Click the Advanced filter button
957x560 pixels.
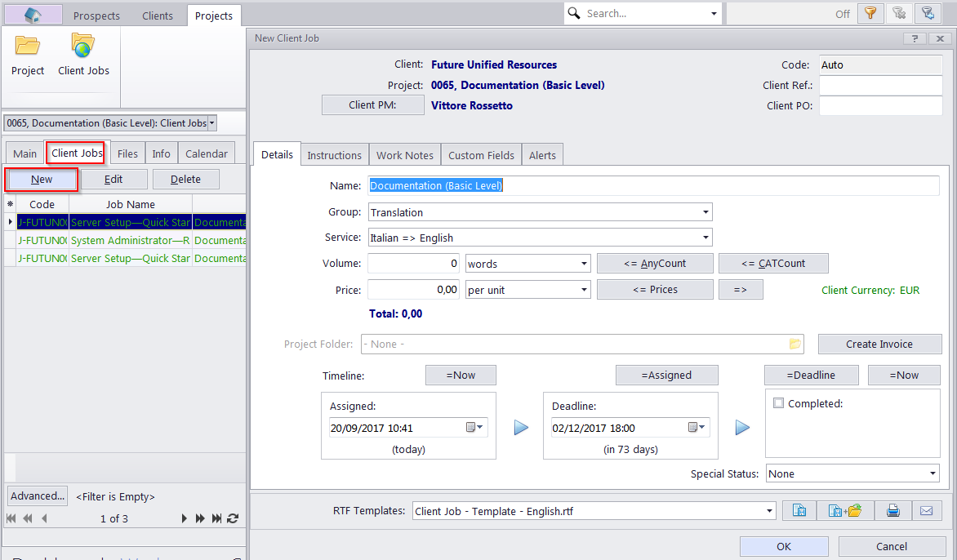pyautogui.click(x=38, y=496)
